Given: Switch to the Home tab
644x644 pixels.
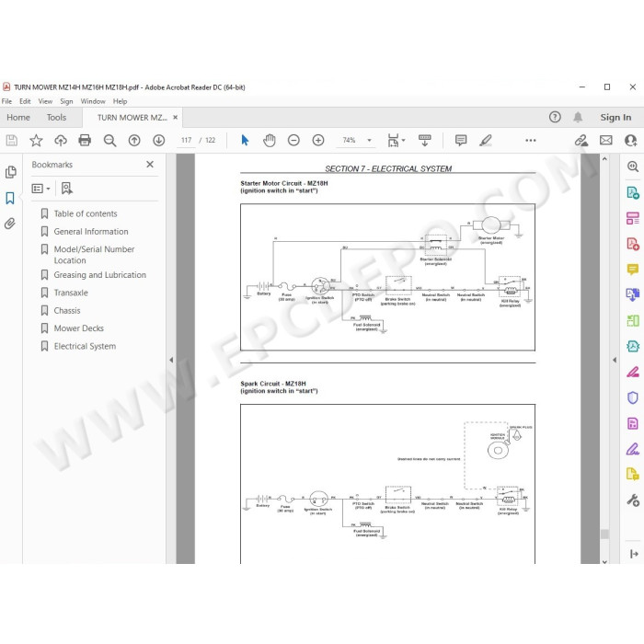Looking at the screenshot, I should [18, 118].
